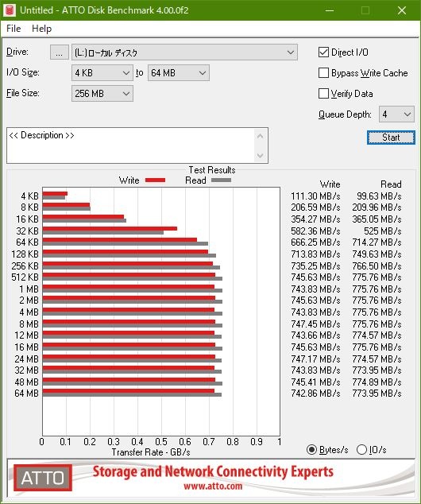Click the ATTO Disk Benchmark title bar icon
The height and width of the screenshot is (504, 421).
(x=10, y=10)
